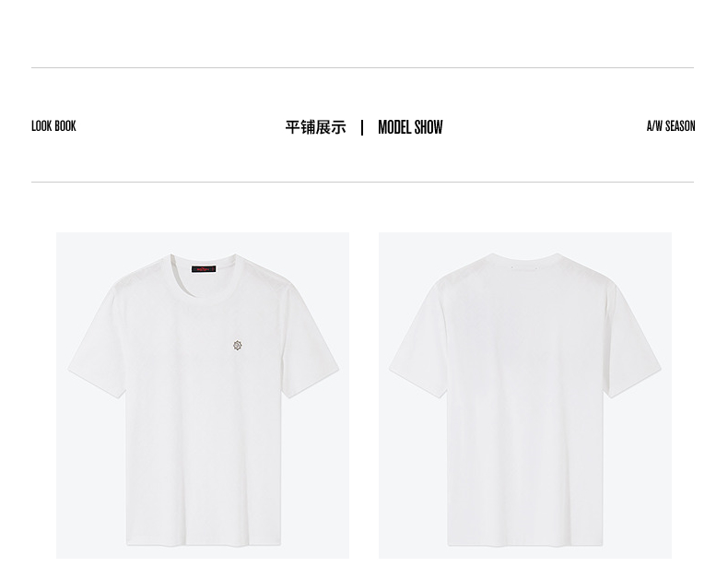Select the 平铺展示 heading

point(316,127)
